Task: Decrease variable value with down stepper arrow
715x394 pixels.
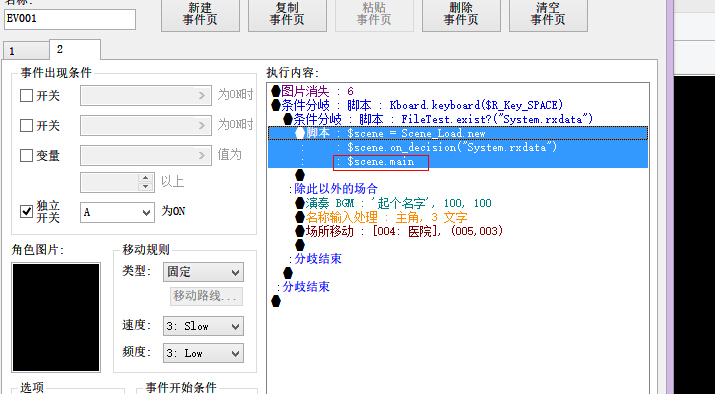Action: [145, 187]
